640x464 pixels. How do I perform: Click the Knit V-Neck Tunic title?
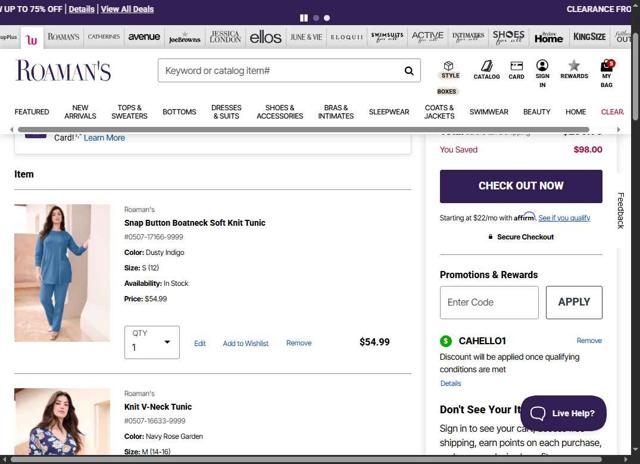tap(158, 407)
